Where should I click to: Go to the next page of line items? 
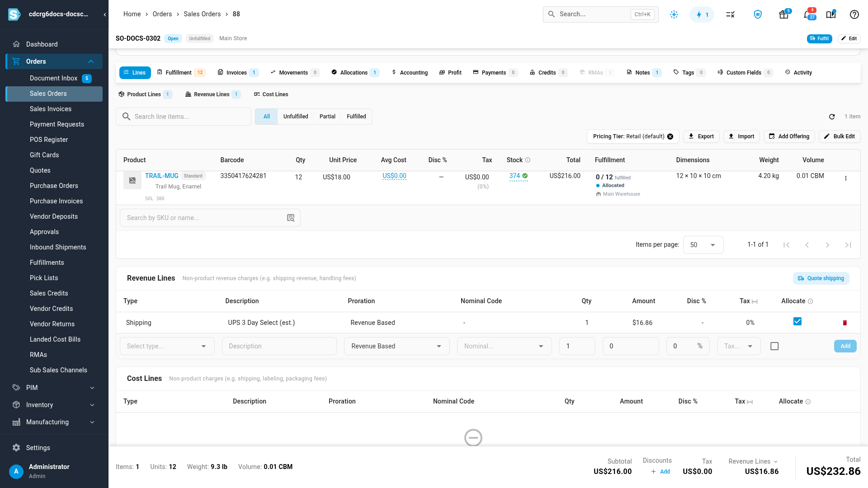tap(827, 245)
